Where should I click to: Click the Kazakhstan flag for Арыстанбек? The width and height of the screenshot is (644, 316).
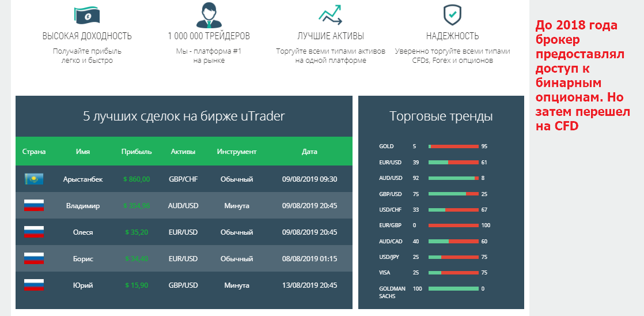pos(33,179)
